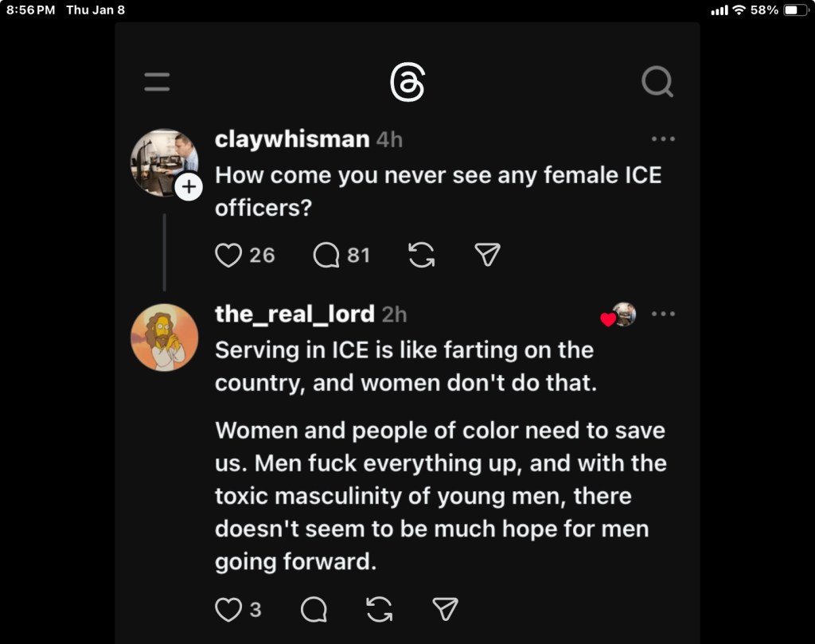Open the hamburger menu icon
The width and height of the screenshot is (815, 644).
[x=157, y=81]
